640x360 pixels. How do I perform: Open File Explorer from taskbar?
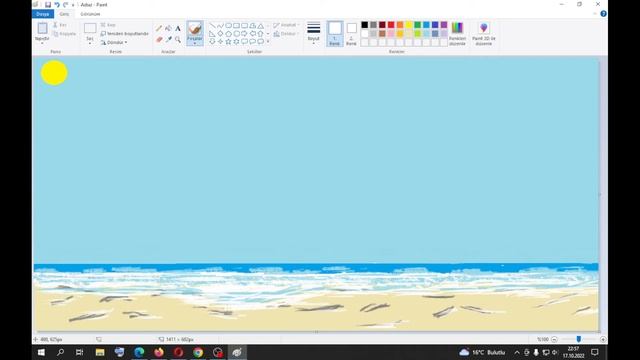[100, 352]
